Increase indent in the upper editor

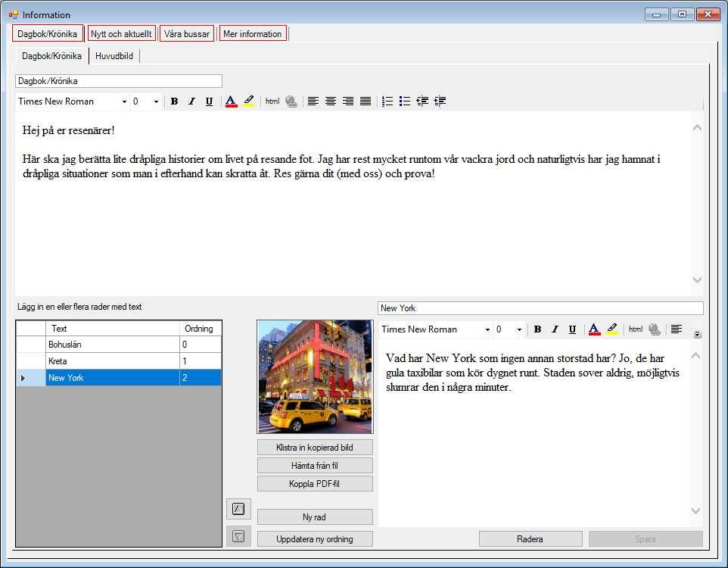(x=440, y=101)
